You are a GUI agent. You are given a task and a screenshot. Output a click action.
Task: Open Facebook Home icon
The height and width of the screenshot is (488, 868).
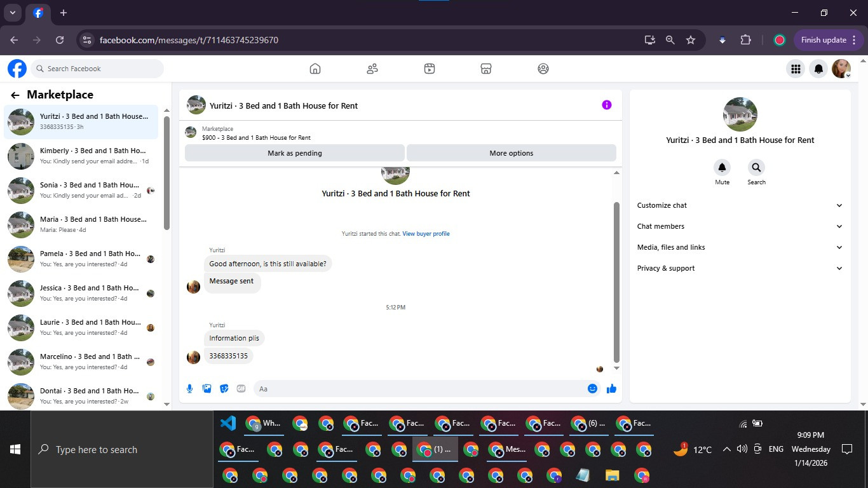(x=315, y=69)
